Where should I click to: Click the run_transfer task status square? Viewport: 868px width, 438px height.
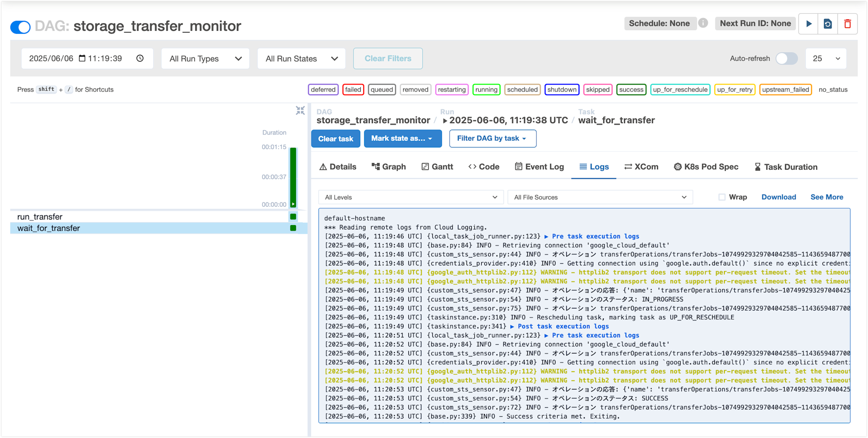[293, 217]
